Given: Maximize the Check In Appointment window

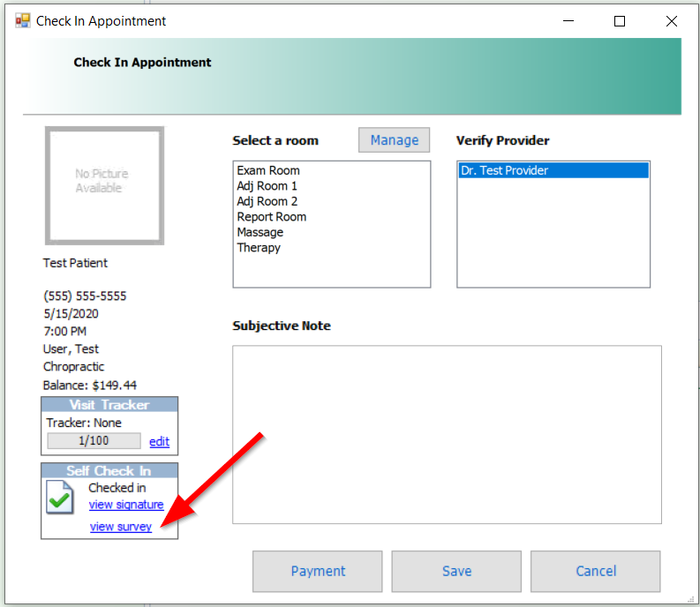Looking at the screenshot, I should point(620,21).
